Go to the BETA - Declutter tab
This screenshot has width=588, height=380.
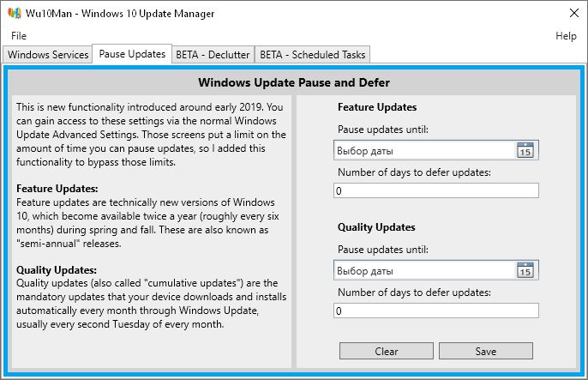coord(213,55)
